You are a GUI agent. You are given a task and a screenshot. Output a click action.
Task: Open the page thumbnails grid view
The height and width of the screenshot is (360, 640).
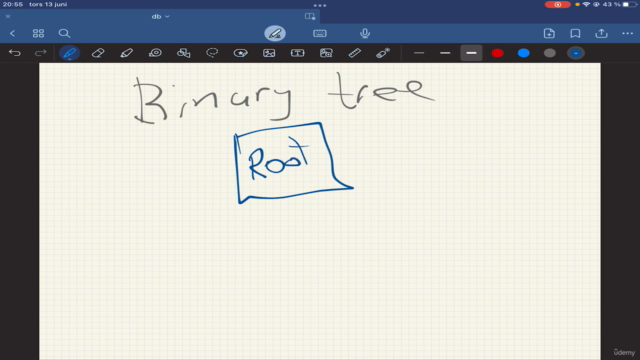pos(38,33)
